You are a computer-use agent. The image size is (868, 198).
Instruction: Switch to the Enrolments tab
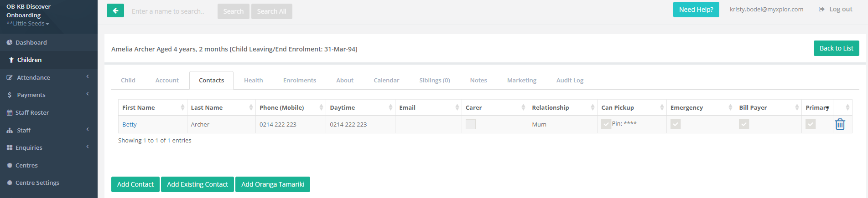tap(299, 80)
